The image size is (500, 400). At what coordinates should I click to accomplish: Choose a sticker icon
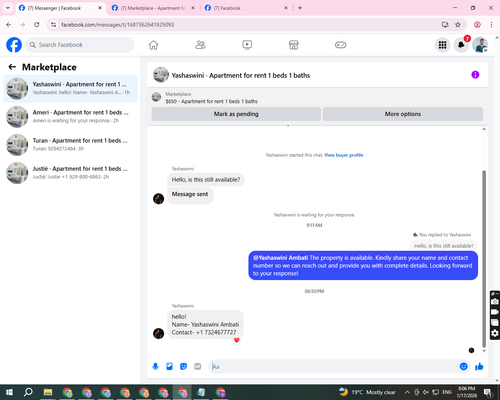coord(183,367)
